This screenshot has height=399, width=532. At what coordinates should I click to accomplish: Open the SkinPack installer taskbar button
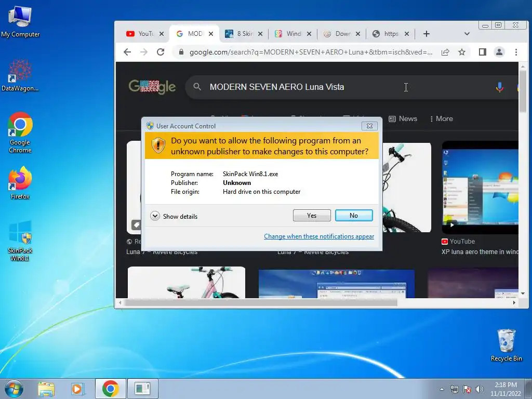(x=142, y=389)
